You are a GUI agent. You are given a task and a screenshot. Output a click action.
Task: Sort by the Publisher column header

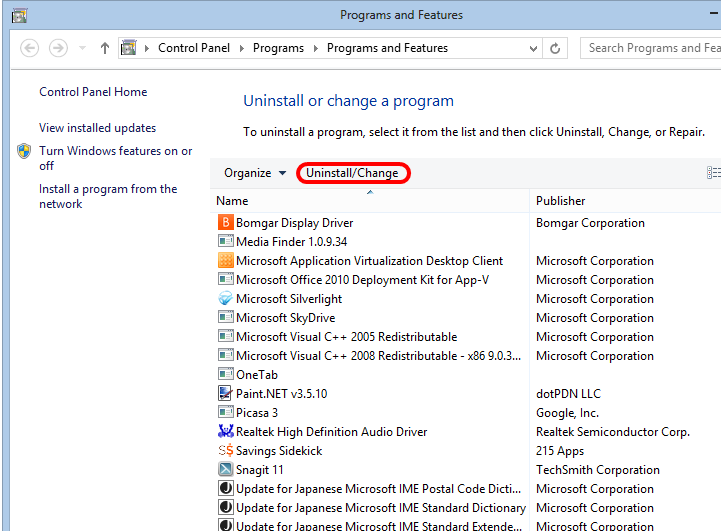pos(625,201)
